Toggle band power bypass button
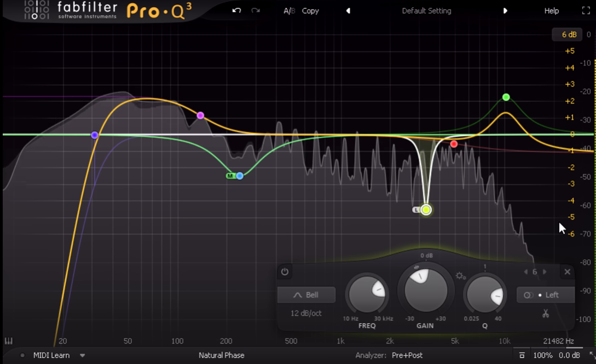596x364 pixels. tap(285, 271)
